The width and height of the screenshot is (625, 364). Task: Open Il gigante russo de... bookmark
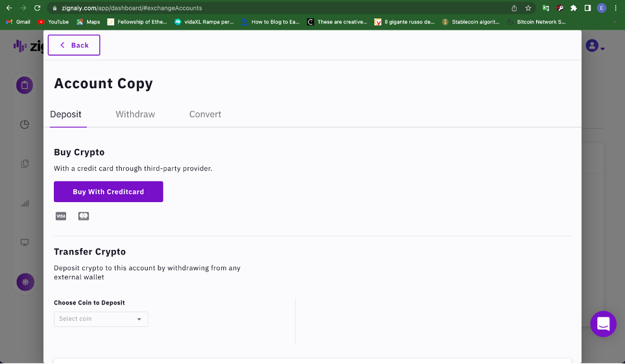coord(405,22)
